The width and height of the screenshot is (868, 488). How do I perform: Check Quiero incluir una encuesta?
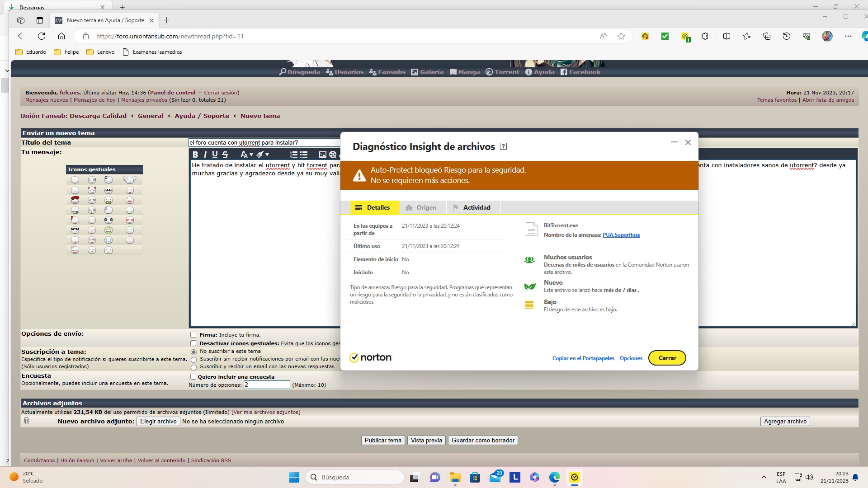point(193,376)
